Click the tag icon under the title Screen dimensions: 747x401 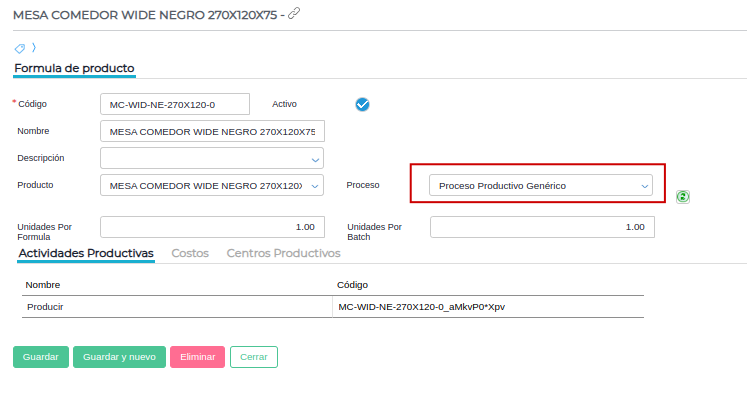[19, 48]
